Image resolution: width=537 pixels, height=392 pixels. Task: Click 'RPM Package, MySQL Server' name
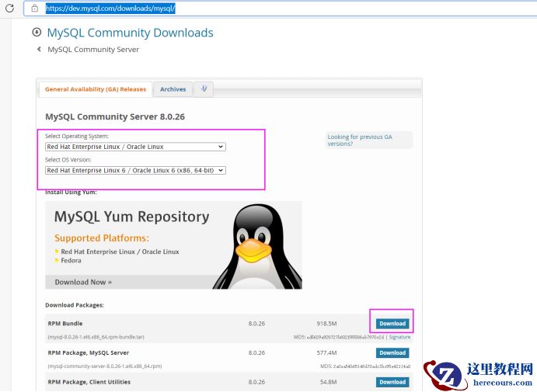(89, 352)
